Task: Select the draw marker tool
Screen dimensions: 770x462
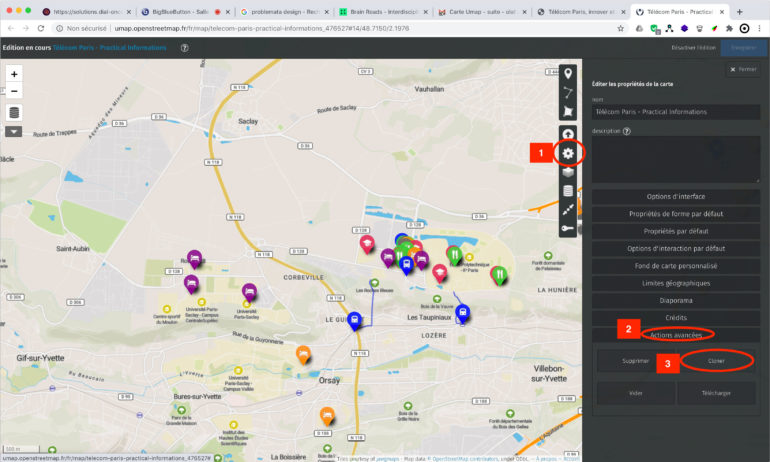Action: (x=568, y=74)
